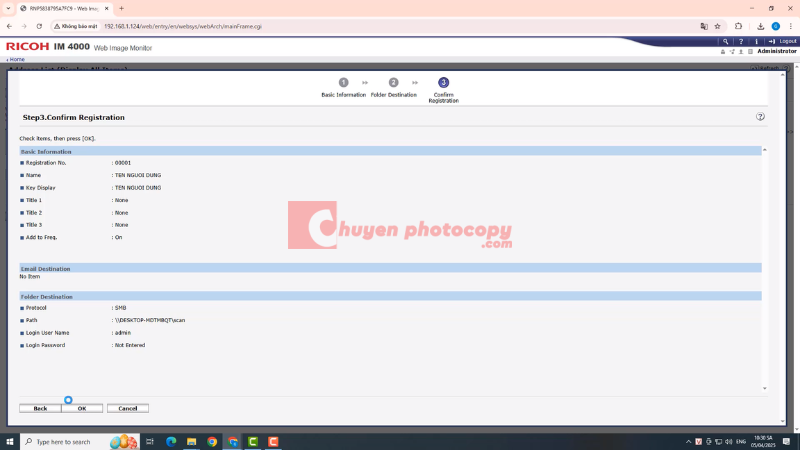This screenshot has height=450, width=800.
Task: Show hidden system tray icons
Action: (x=688, y=442)
